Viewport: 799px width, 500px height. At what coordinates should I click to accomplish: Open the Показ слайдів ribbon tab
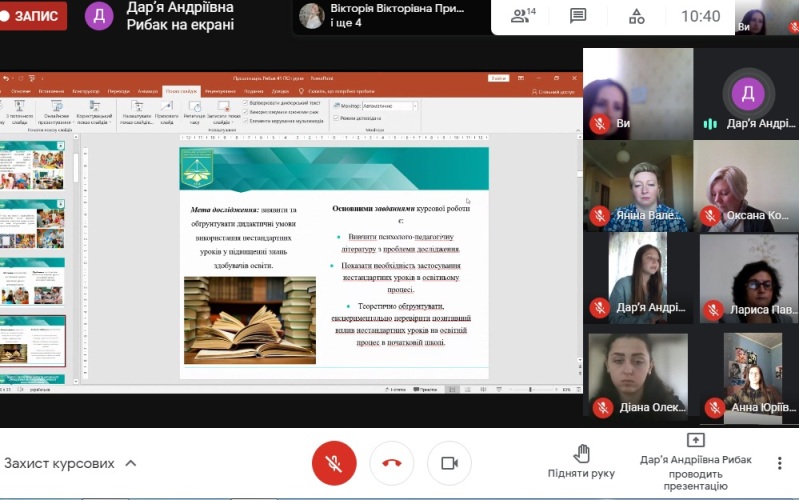pyautogui.click(x=181, y=91)
